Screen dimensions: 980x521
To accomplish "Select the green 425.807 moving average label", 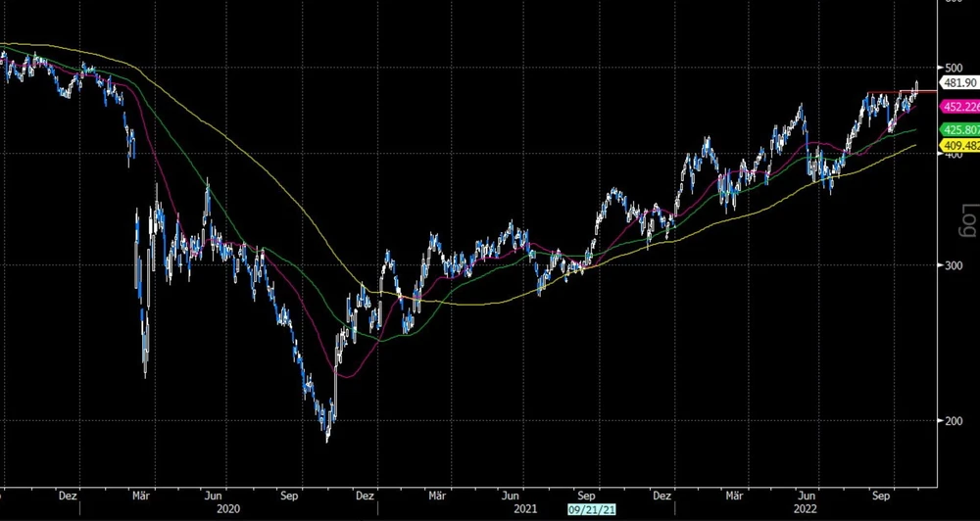I will 959,129.
